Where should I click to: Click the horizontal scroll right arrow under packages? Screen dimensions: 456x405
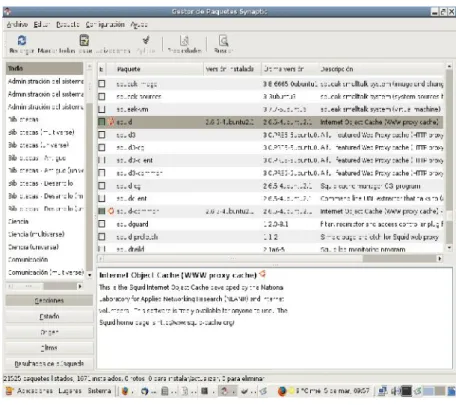440,258
